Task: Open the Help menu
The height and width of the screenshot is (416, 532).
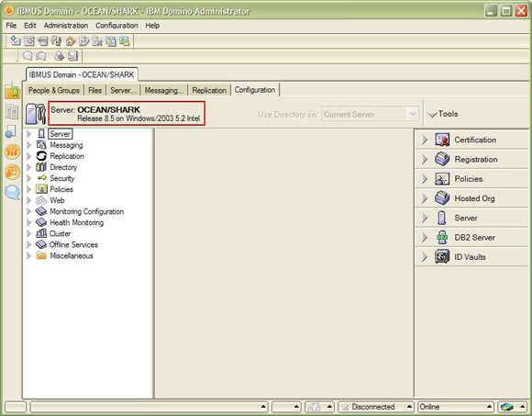Action: coord(152,26)
